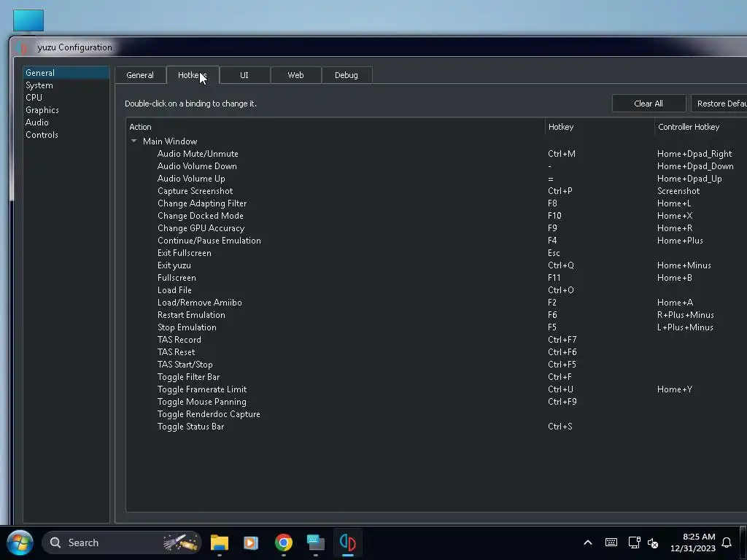
Task: Select the Change Adapting Filter action
Action: [202, 203]
